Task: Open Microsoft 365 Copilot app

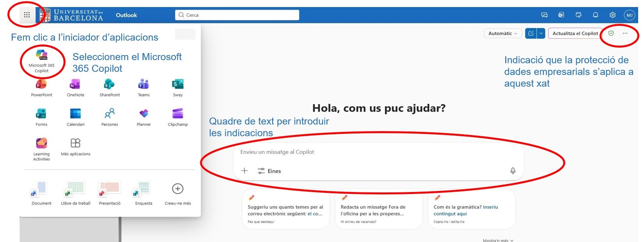Action: pyautogui.click(x=42, y=61)
